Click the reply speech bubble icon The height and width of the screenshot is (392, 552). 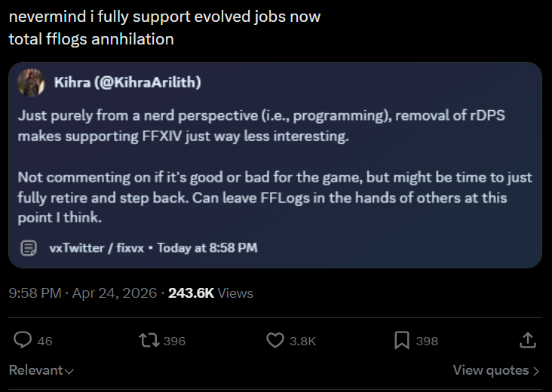[x=23, y=341]
